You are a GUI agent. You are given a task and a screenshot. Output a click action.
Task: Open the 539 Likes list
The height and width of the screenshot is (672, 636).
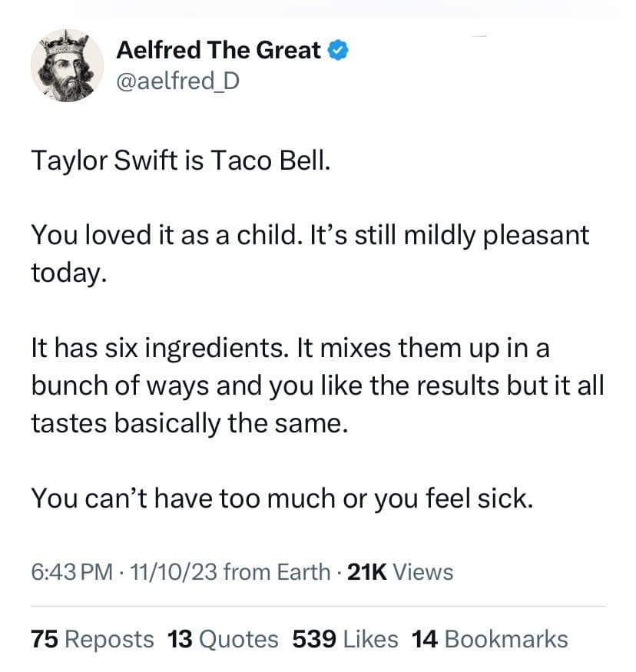tap(345, 639)
